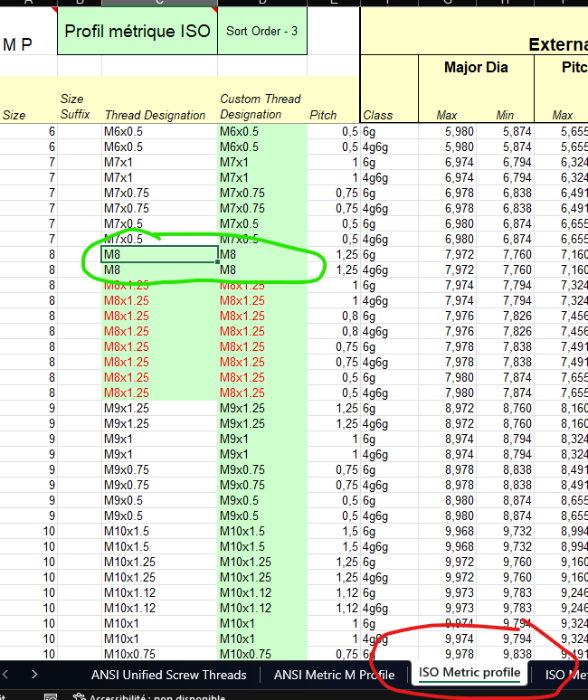This screenshot has height=700, width=588.
Task: Click the Major Dia header cell
Action: pos(476,68)
